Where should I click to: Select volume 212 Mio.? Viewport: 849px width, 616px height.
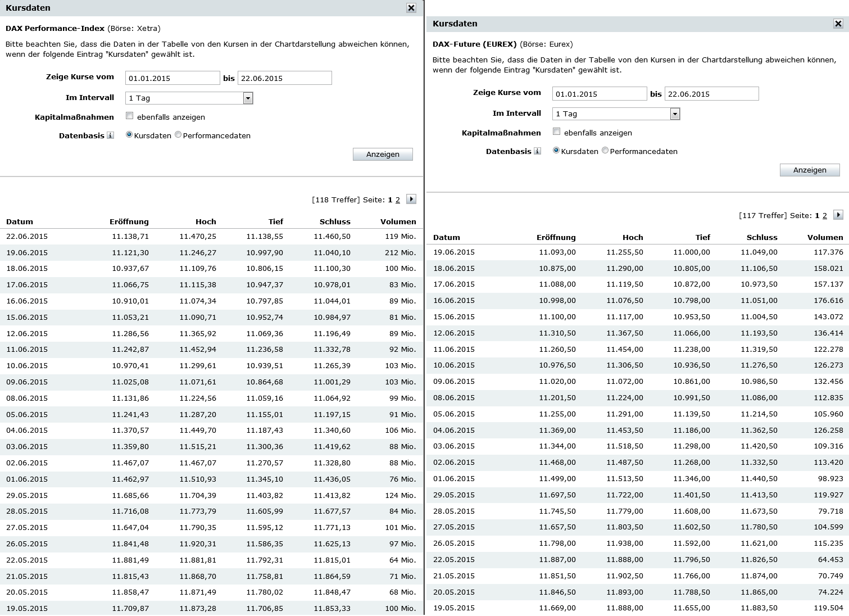[401, 253]
